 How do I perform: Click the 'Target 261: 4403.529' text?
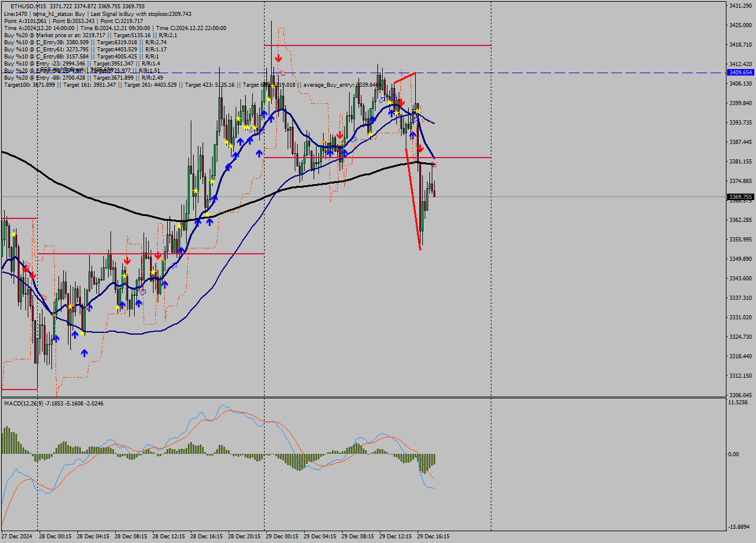pyautogui.click(x=150, y=85)
